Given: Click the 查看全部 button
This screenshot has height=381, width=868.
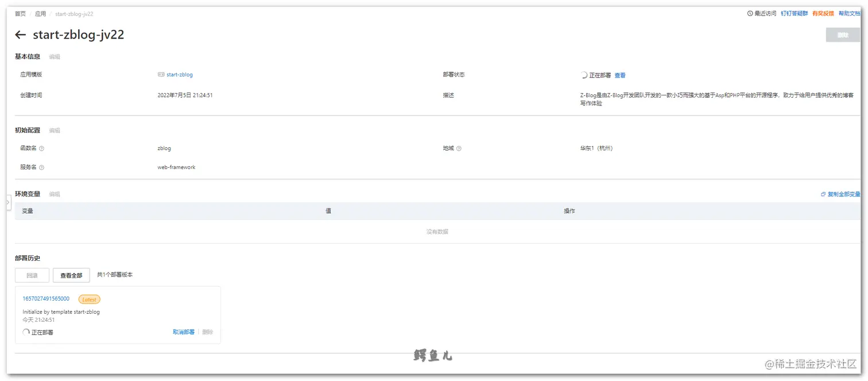Looking at the screenshot, I should point(71,275).
